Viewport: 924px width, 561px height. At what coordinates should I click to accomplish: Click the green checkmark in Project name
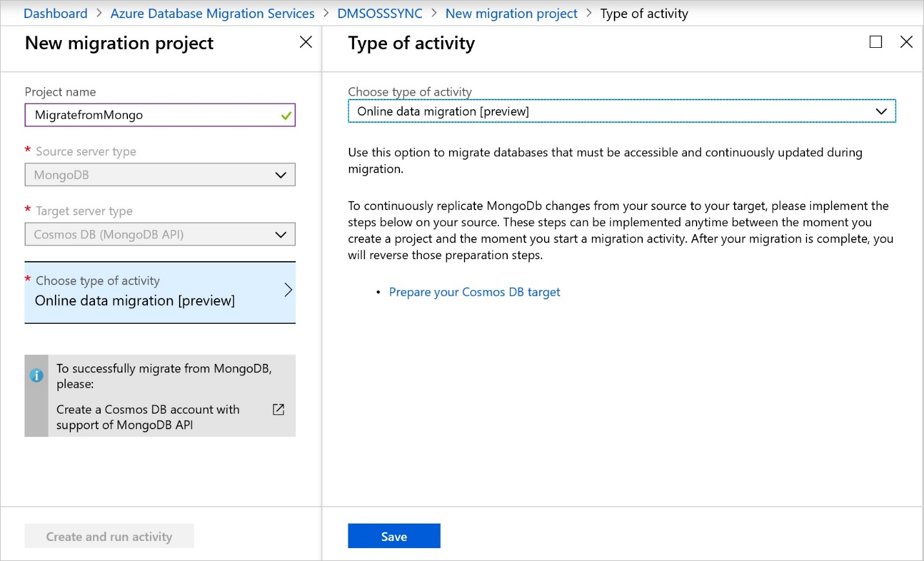pyautogui.click(x=286, y=116)
